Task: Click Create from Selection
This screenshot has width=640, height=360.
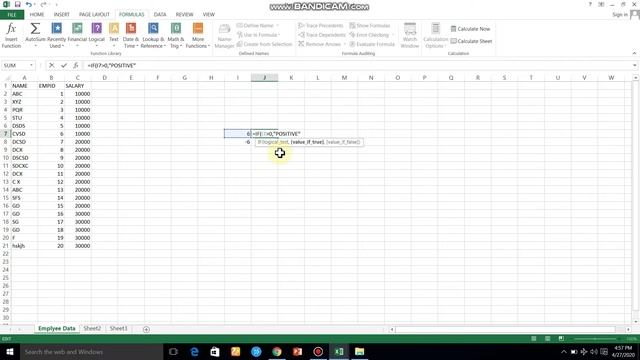Action: (x=264, y=44)
